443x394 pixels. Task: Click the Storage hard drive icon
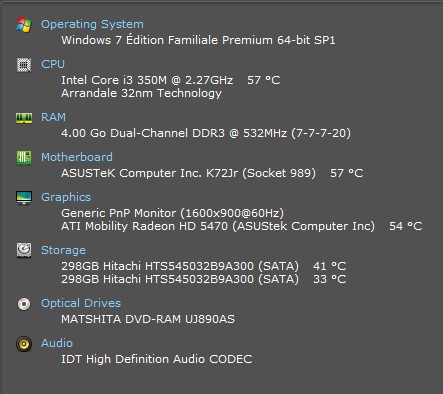tap(24, 250)
